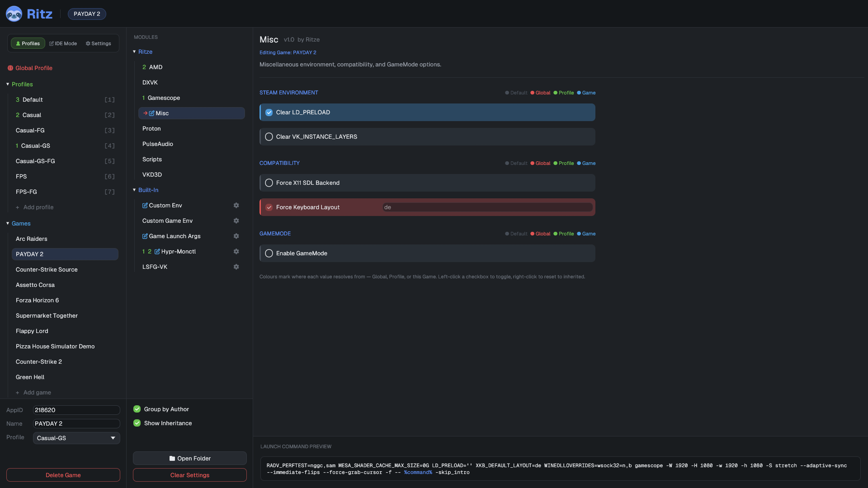Click the PAYDAY 2 header badge
Viewport: 868px width, 488px height.
pos(87,14)
